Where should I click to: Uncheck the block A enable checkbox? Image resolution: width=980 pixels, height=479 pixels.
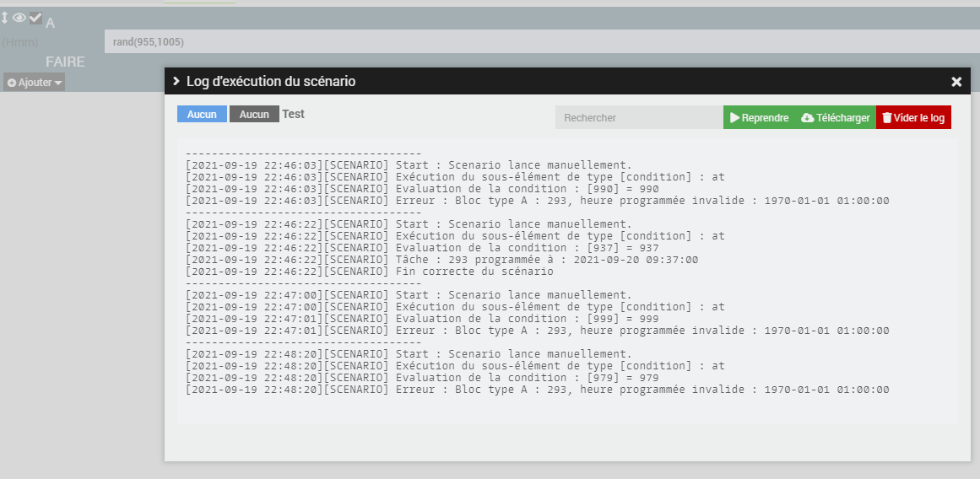[35, 18]
